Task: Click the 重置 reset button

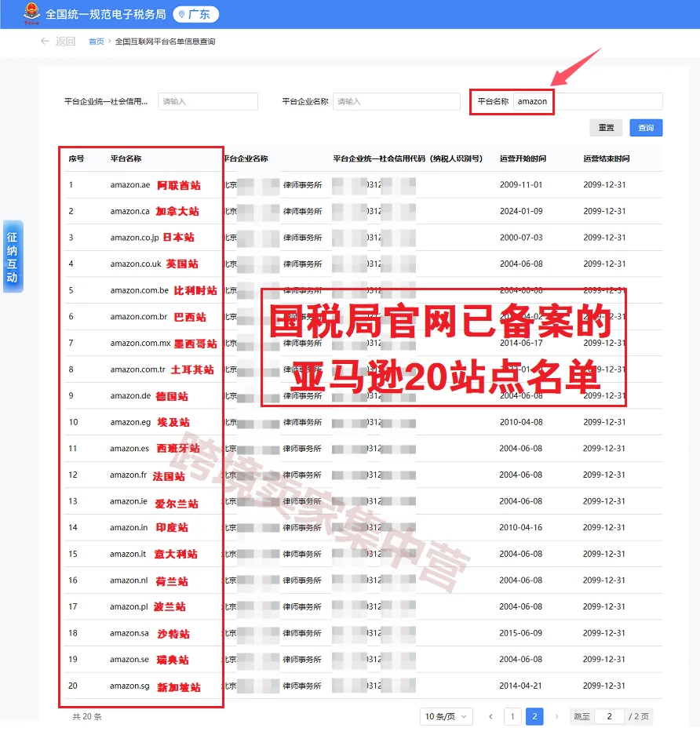Action: tap(607, 128)
